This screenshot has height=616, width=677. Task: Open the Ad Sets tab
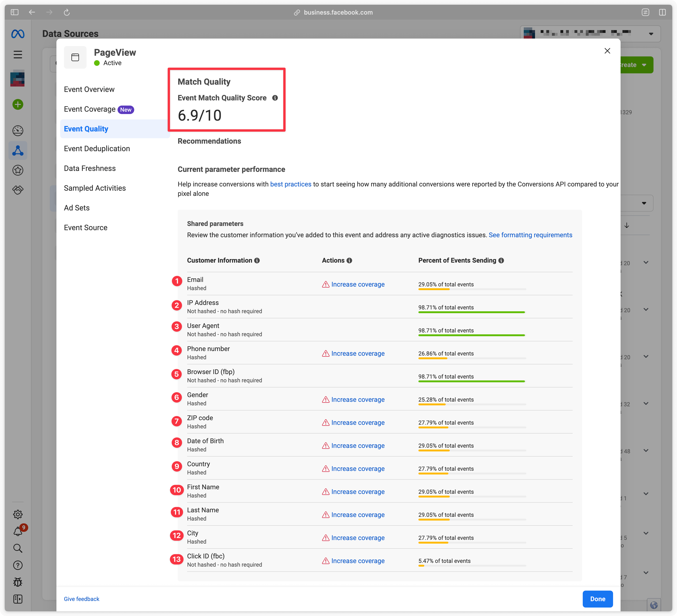point(77,208)
